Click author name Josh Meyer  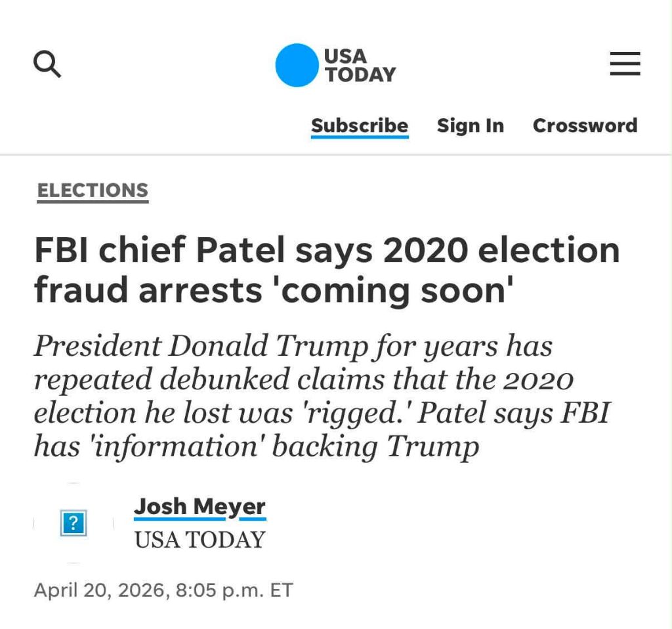(199, 507)
